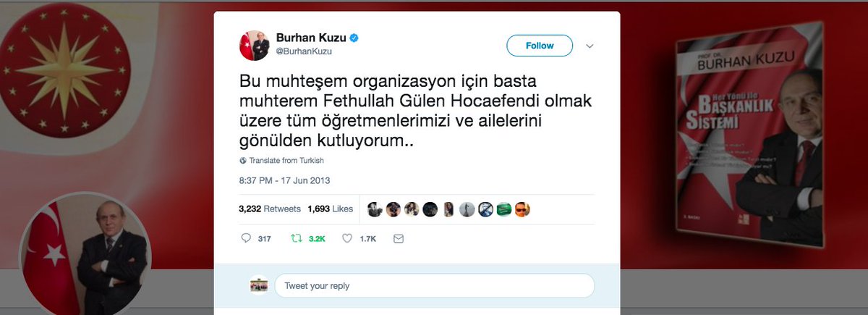View the 1,693 Likes list
This screenshot has width=868, height=315.
(x=331, y=209)
